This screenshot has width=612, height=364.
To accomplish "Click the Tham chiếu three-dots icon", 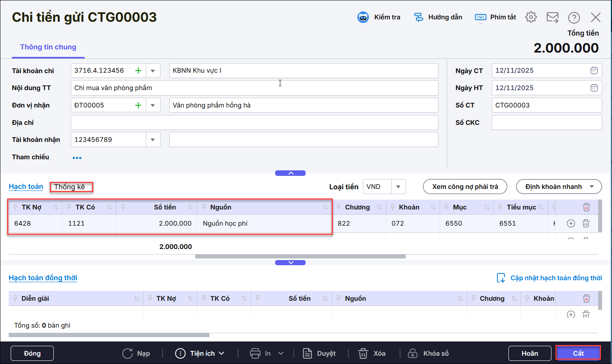I will (x=77, y=158).
